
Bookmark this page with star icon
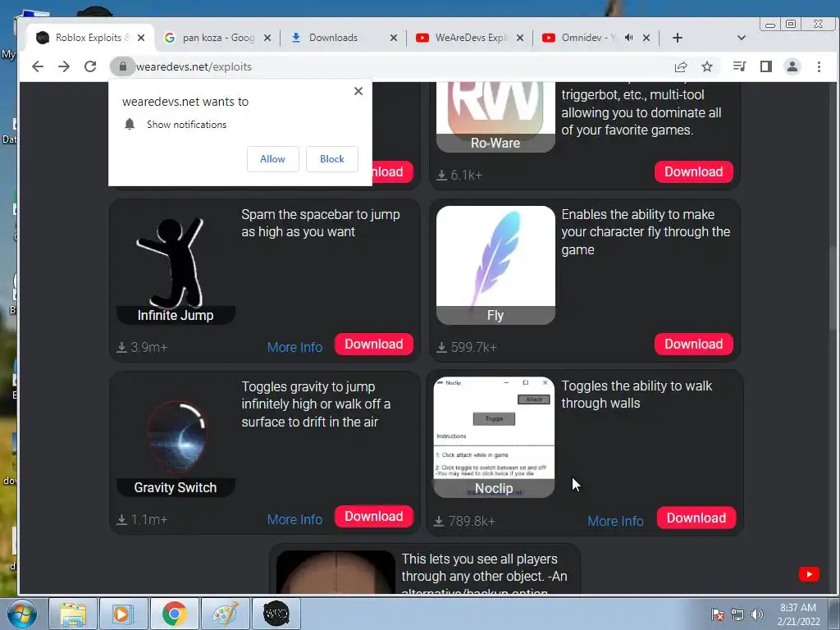point(707,66)
